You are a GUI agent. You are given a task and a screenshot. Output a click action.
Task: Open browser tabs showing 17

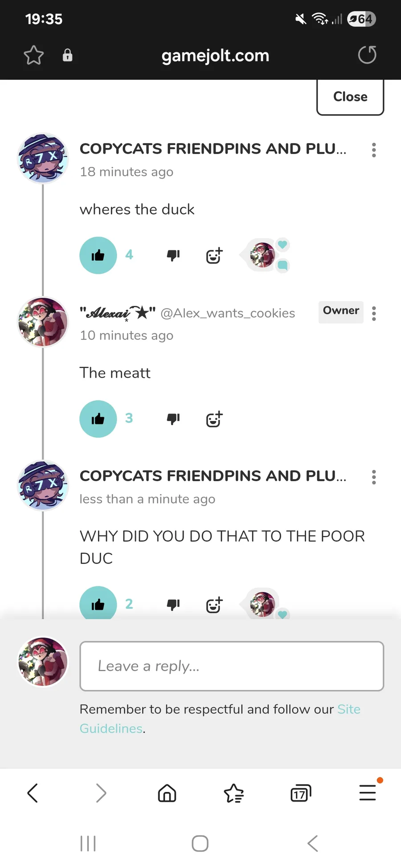tap(301, 793)
